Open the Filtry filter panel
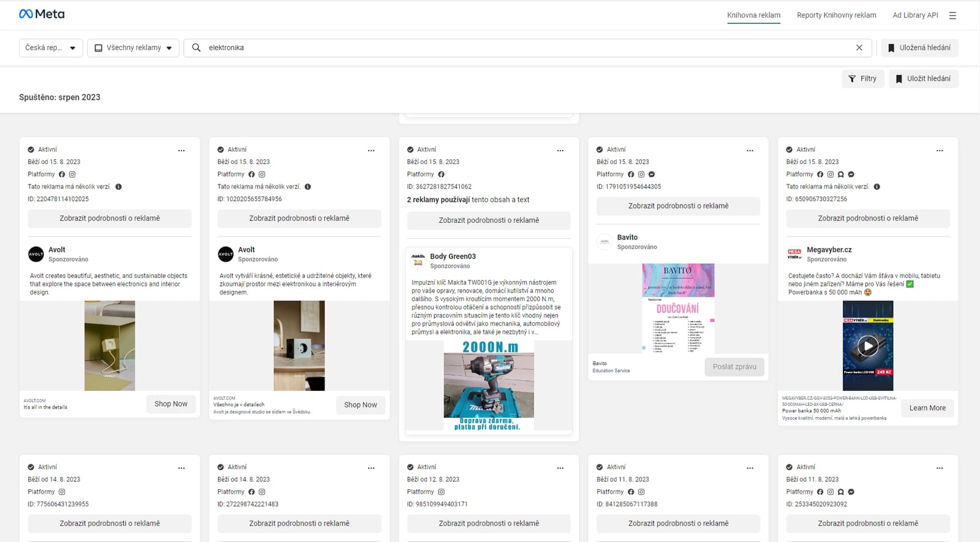 pyautogui.click(x=862, y=79)
